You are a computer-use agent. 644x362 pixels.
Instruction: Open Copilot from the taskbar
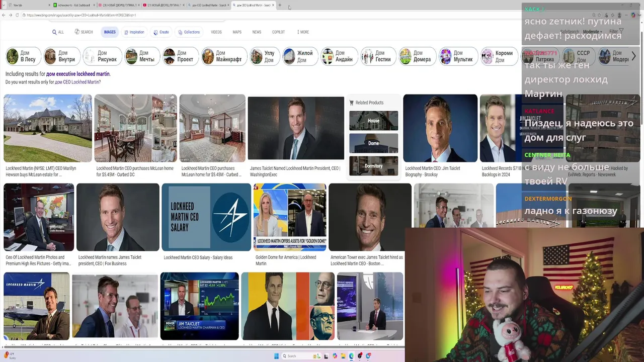335,356
